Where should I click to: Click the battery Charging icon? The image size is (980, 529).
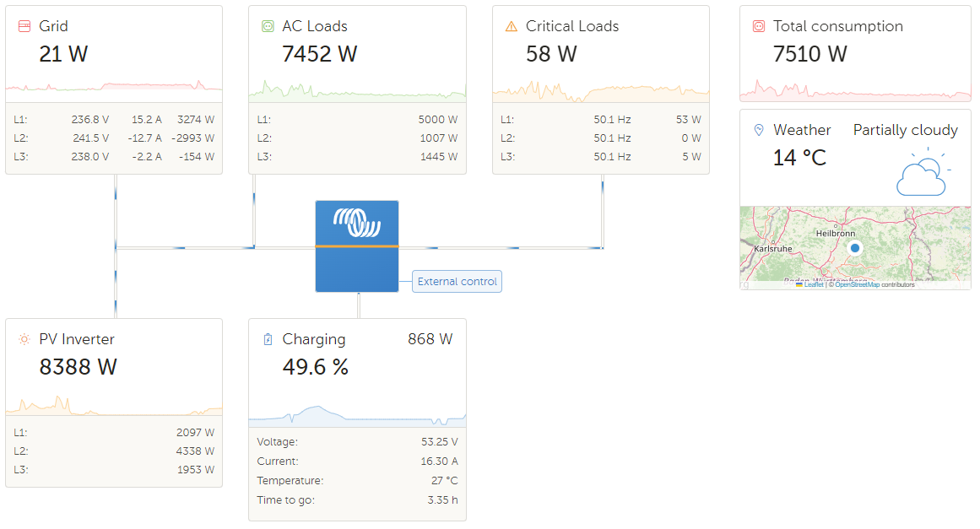tap(268, 339)
